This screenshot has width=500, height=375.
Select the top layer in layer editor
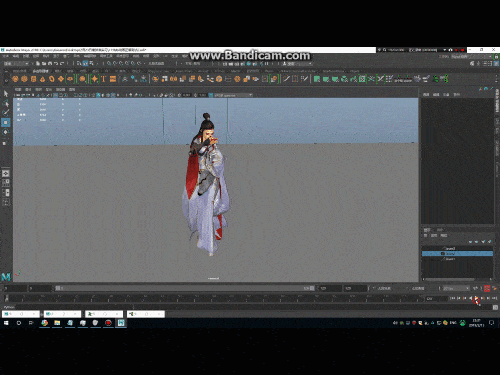coord(457,248)
